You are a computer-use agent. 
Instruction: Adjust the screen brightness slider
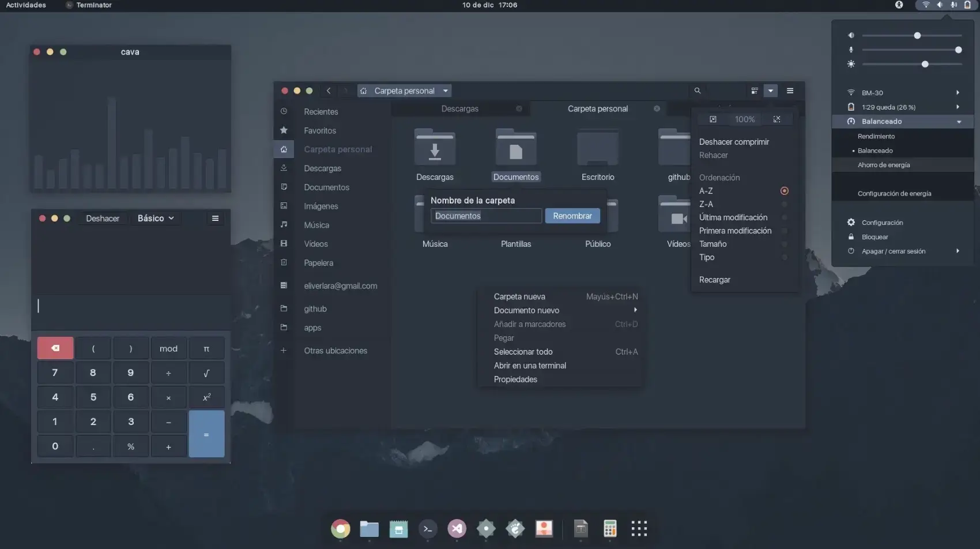point(925,64)
